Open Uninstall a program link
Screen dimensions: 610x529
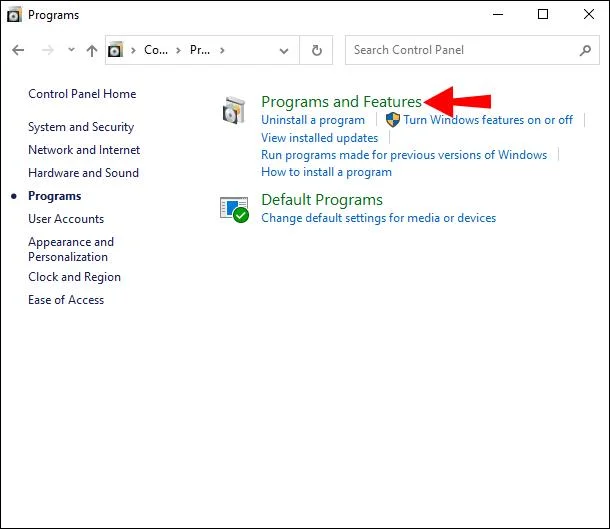point(313,120)
